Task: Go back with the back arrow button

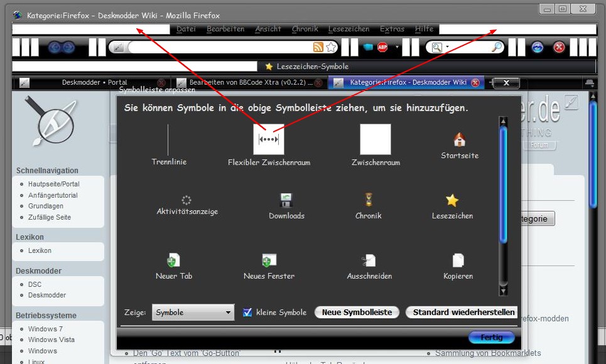Action: coord(55,48)
